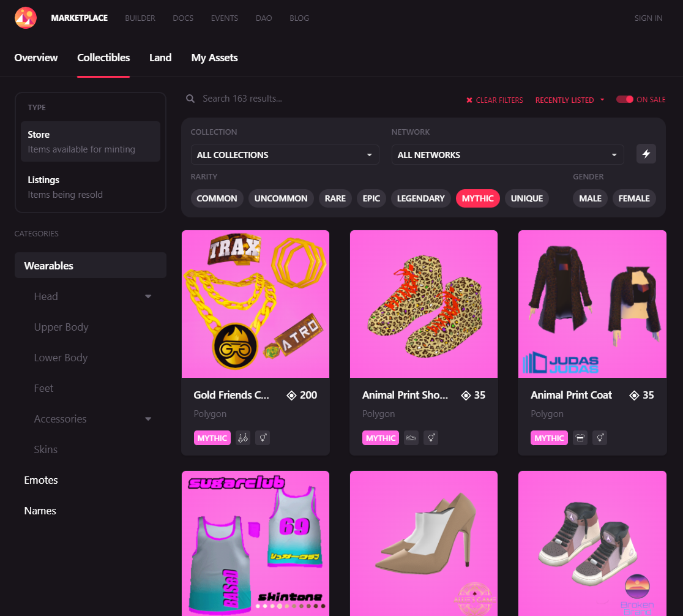Open the Broken Brand sneakers thumbnail
The image size is (683, 616).
[x=592, y=543]
